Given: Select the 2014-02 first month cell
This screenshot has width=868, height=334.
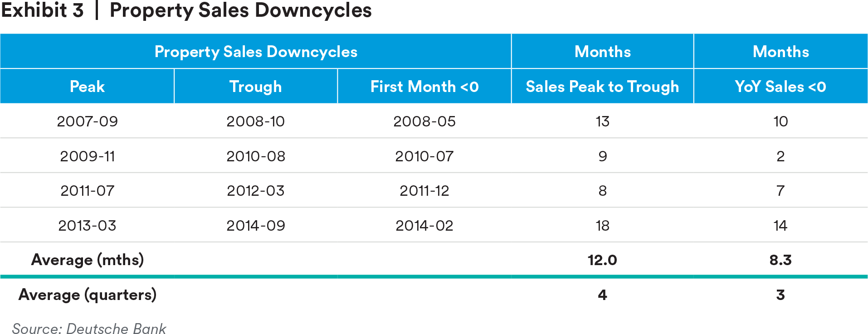Looking at the screenshot, I should (x=424, y=226).
